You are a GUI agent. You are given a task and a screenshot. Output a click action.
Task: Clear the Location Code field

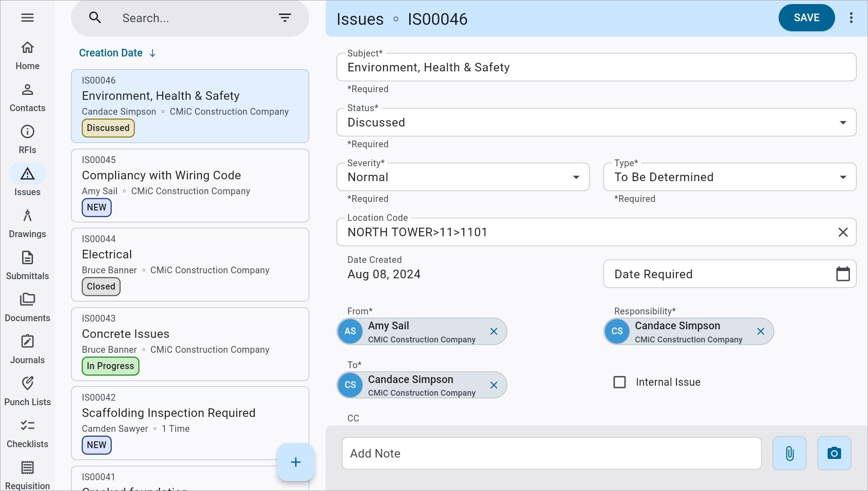[x=843, y=232]
